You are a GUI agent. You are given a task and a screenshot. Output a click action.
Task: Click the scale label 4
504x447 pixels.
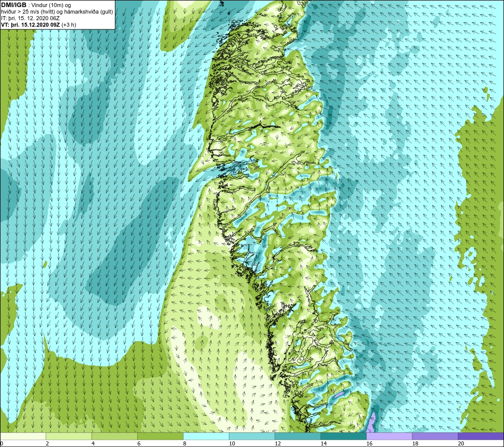(93, 443)
